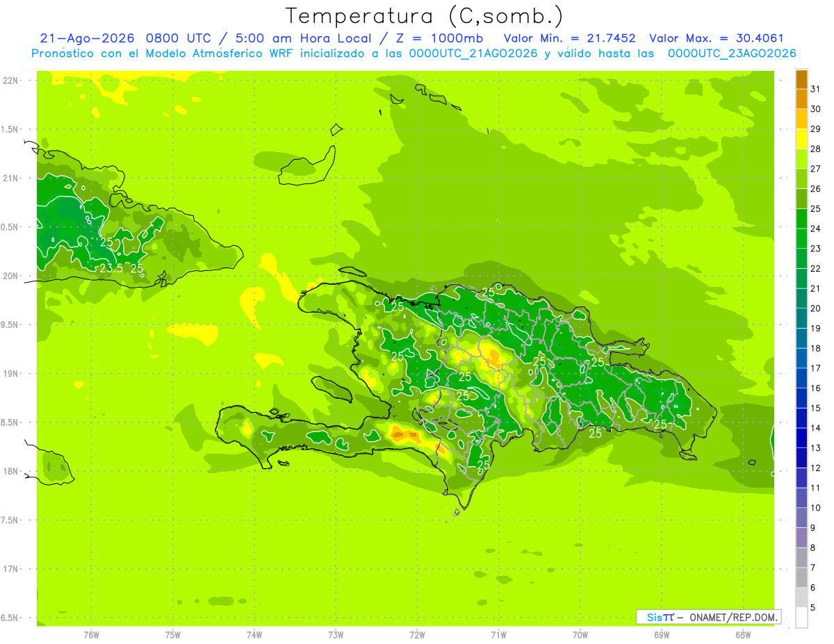This screenshot has width=834, height=644.
Task: Click the '17N' latitude axis label
Action: click(10, 569)
